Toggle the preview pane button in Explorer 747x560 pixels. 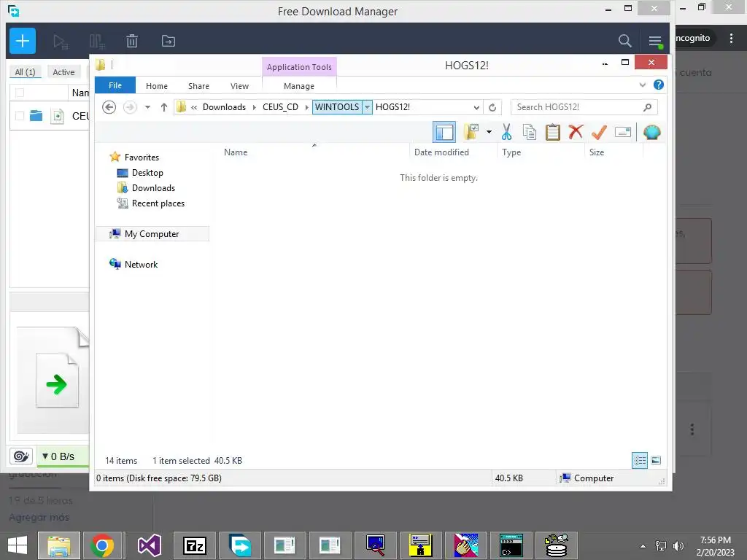(x=444, y=133)
